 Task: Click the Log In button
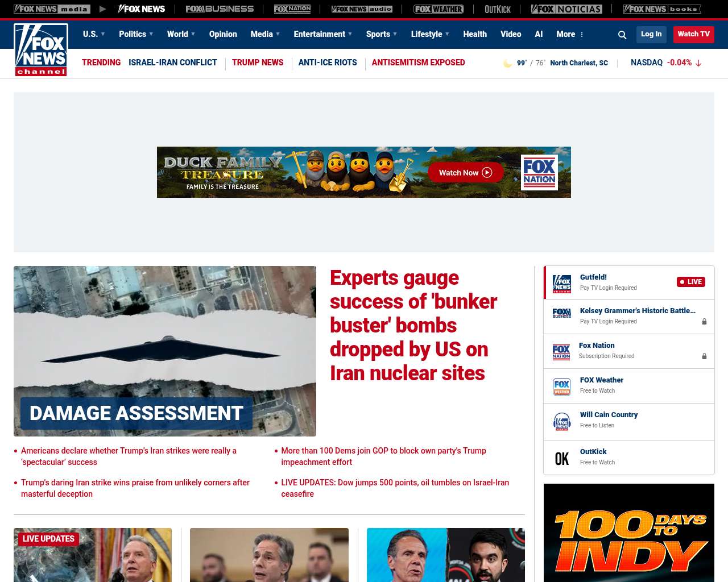[651, 34]
